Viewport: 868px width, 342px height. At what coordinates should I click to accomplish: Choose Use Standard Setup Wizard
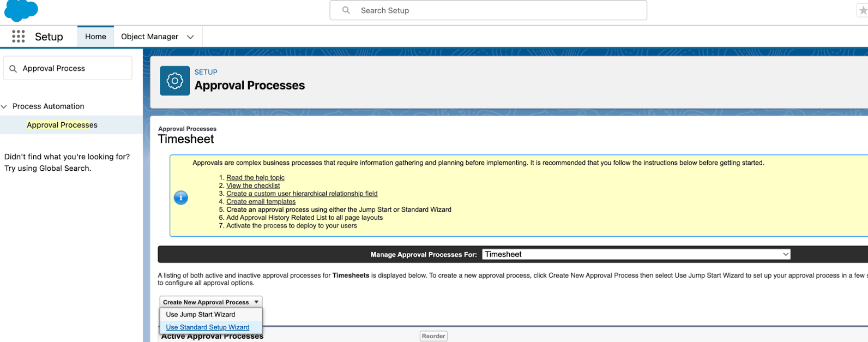click(x=208, y=327)
